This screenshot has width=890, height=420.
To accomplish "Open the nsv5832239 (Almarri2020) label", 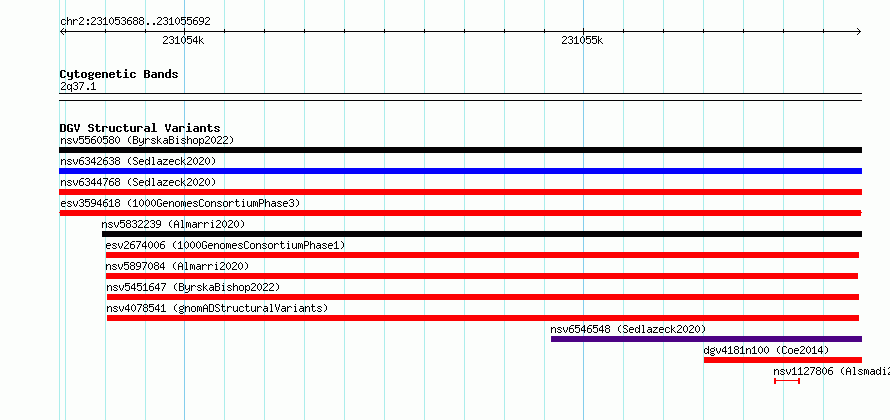I will [173, 224].
